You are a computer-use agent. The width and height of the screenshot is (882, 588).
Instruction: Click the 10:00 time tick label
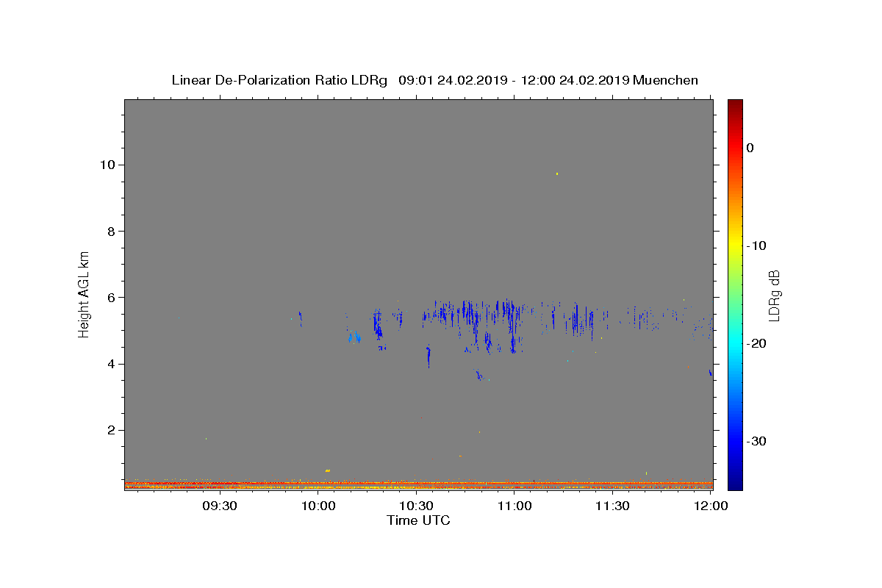(318, 506)
